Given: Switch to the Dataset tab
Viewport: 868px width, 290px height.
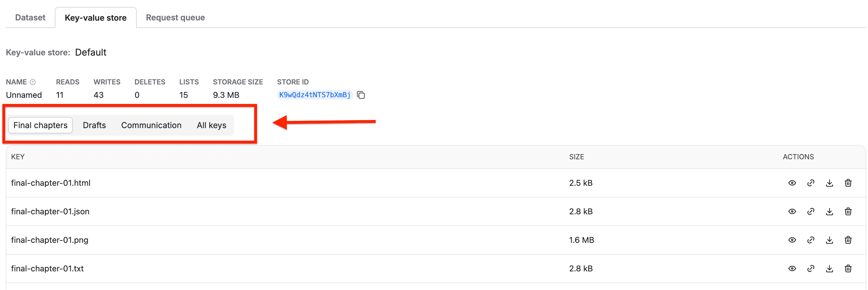Looking at the screenshot, I should click(30, 17).
